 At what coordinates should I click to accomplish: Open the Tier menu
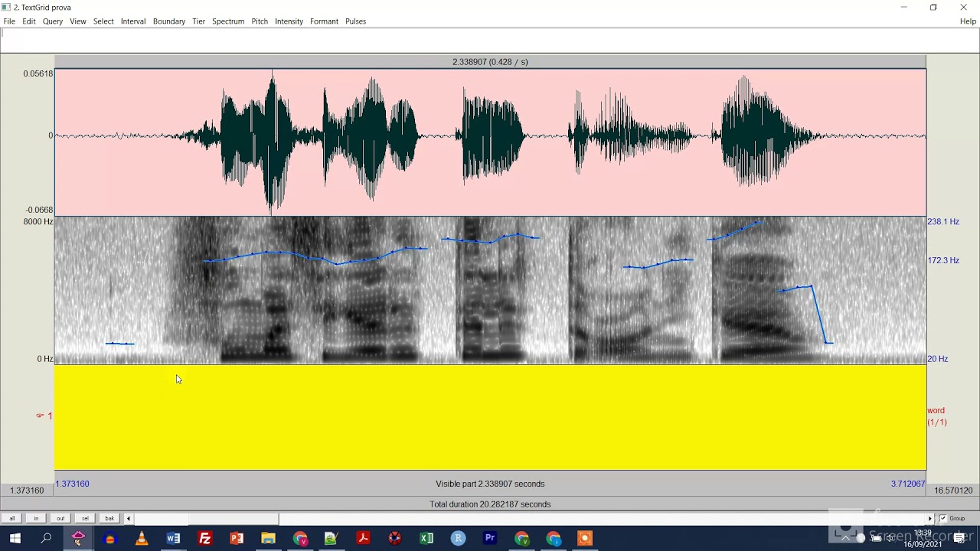tap(199, 21)
